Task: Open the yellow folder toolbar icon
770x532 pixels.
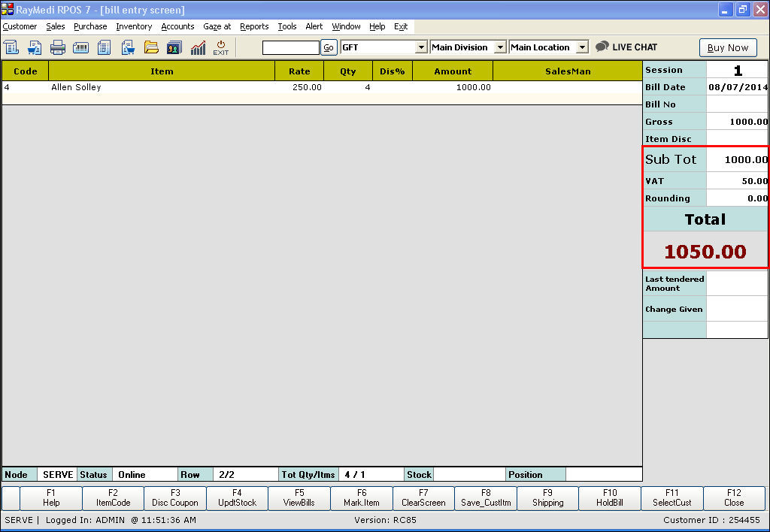Action: coord(151,47)
